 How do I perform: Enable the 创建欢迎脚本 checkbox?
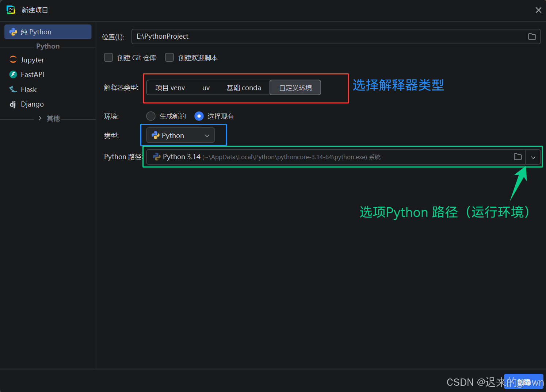(x=169, y=57)
